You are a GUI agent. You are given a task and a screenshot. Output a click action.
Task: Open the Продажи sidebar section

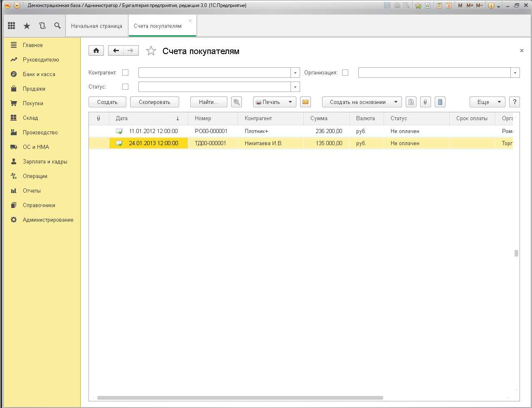click(x=34, y=89)
